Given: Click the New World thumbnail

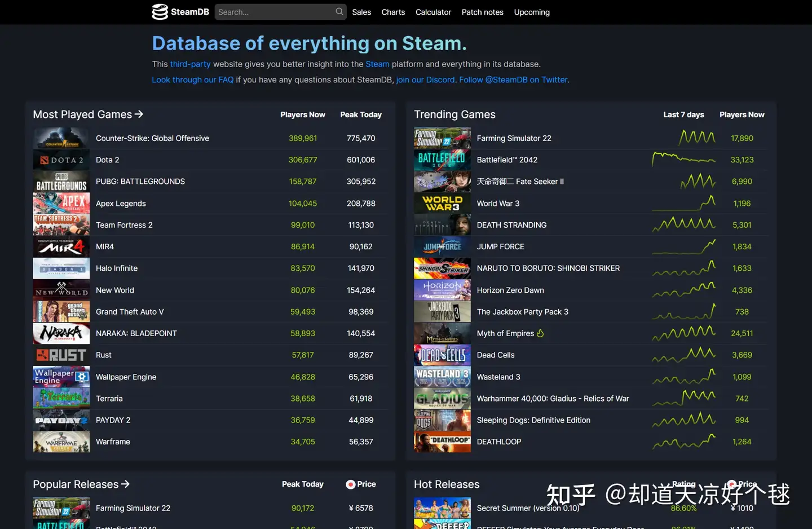Looking at the screenshot, I should [61, 290].
